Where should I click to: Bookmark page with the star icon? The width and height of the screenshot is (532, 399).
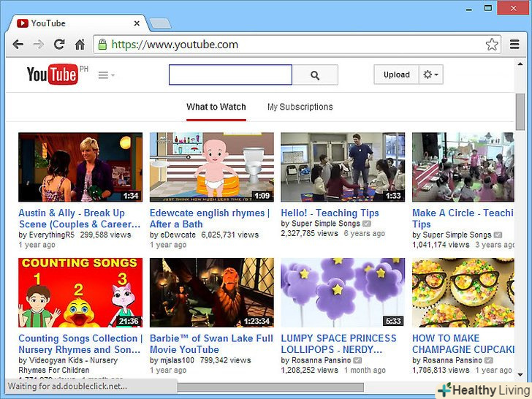[x=492, y=45]
